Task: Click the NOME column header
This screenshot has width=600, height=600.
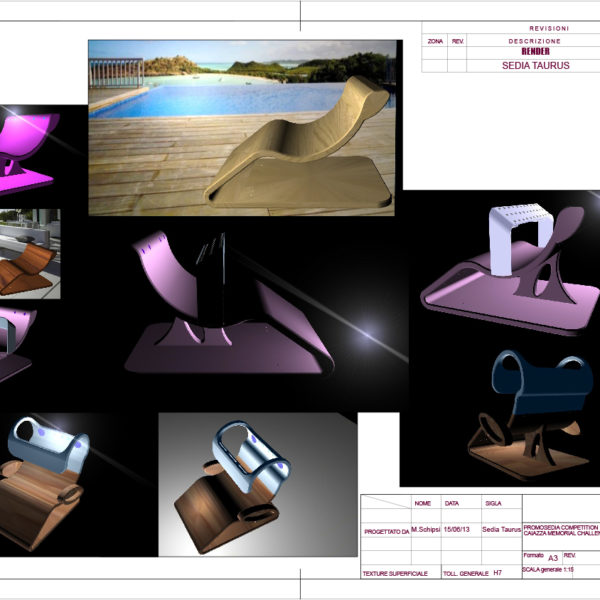Action: (422, 503)
